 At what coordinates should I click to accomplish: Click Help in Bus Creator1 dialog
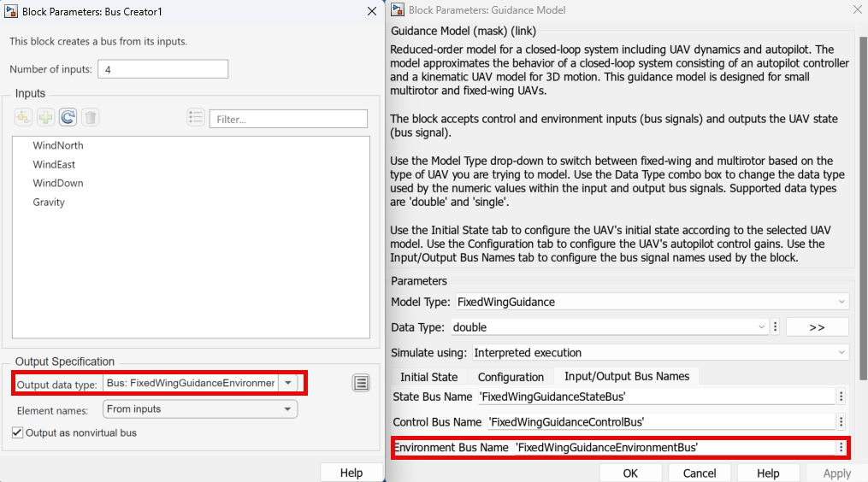[351, 473]
